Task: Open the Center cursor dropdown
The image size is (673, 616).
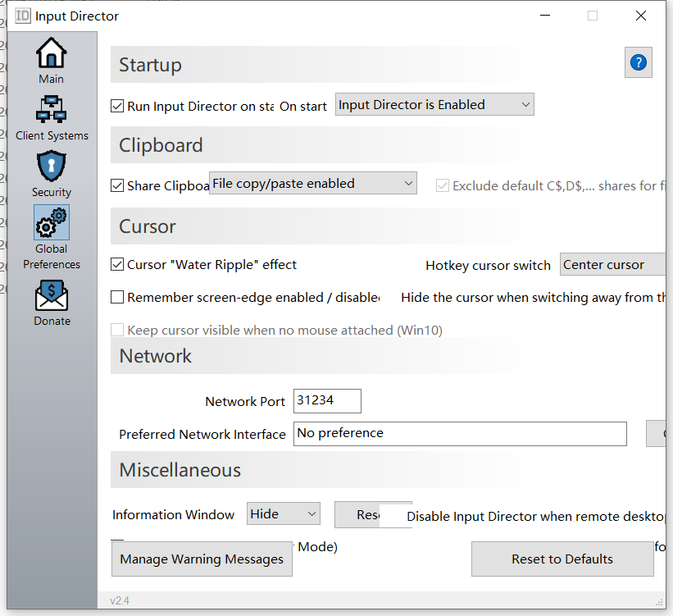Action: tap(613, 264)
